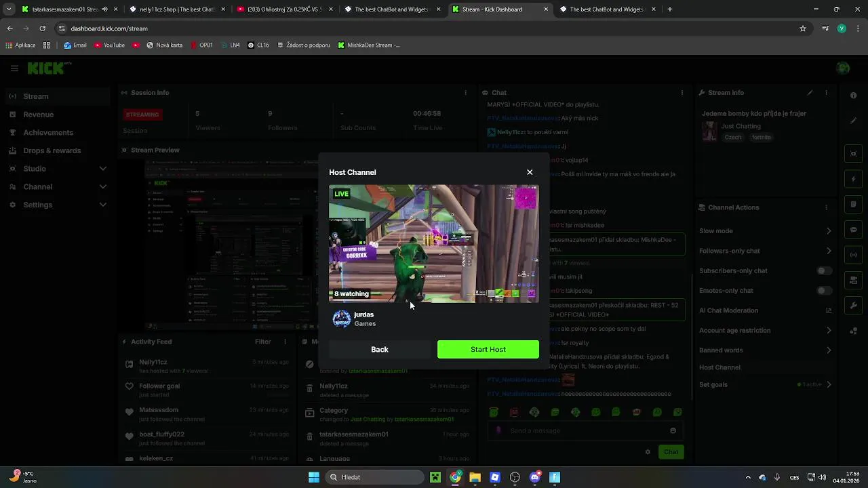Open chat settings gear beside Chat button
Viewport: 868px width, 488px height.
coord(648,452)
